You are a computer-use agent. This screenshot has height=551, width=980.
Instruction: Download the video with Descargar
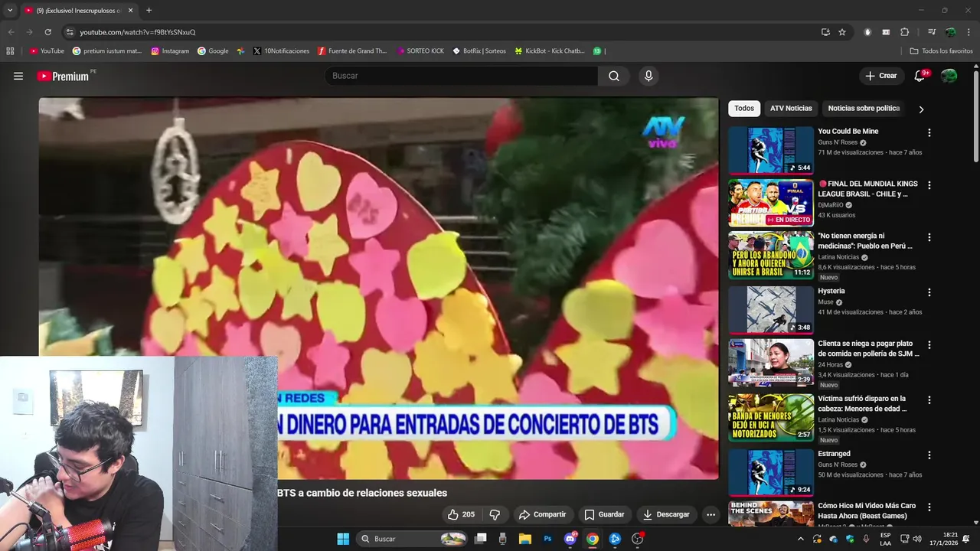click(666, 514)
